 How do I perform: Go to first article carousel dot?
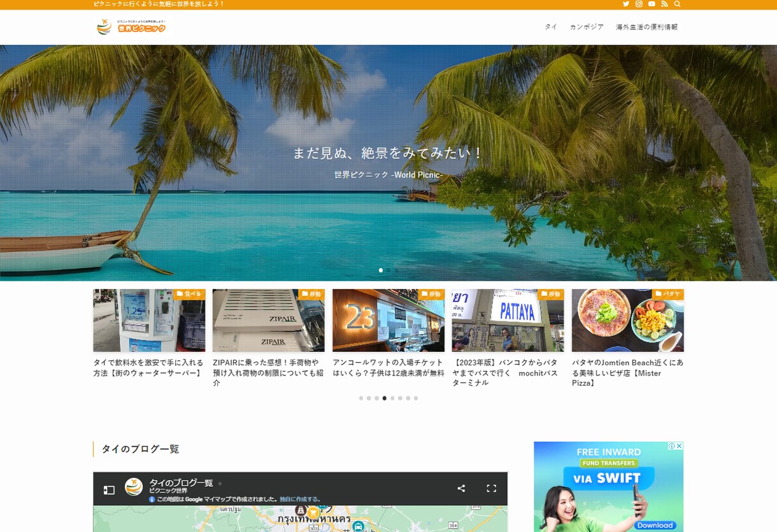[x=361, y=398]
